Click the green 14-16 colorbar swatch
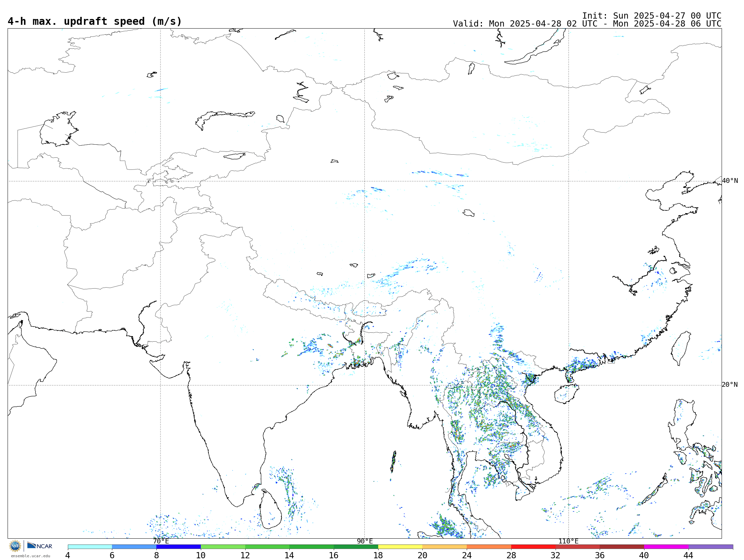744x560 pixels. (312, 547)
